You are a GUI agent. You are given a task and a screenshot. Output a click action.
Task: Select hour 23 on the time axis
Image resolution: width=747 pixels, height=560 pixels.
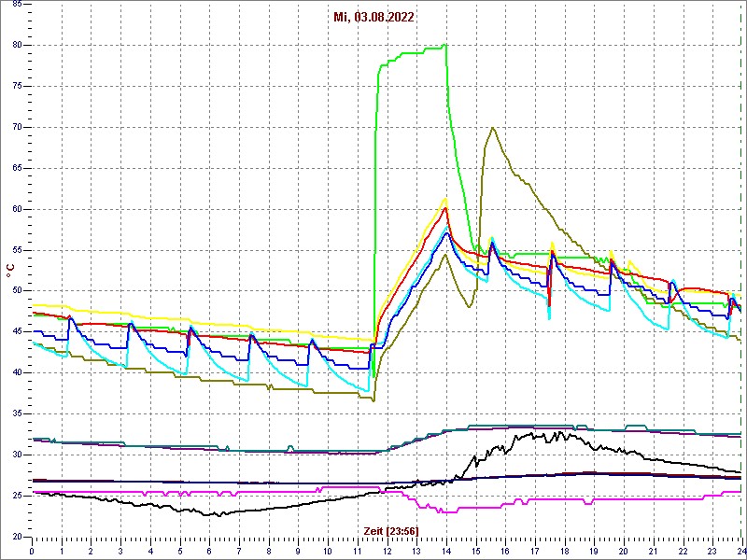tap(712, 552)
